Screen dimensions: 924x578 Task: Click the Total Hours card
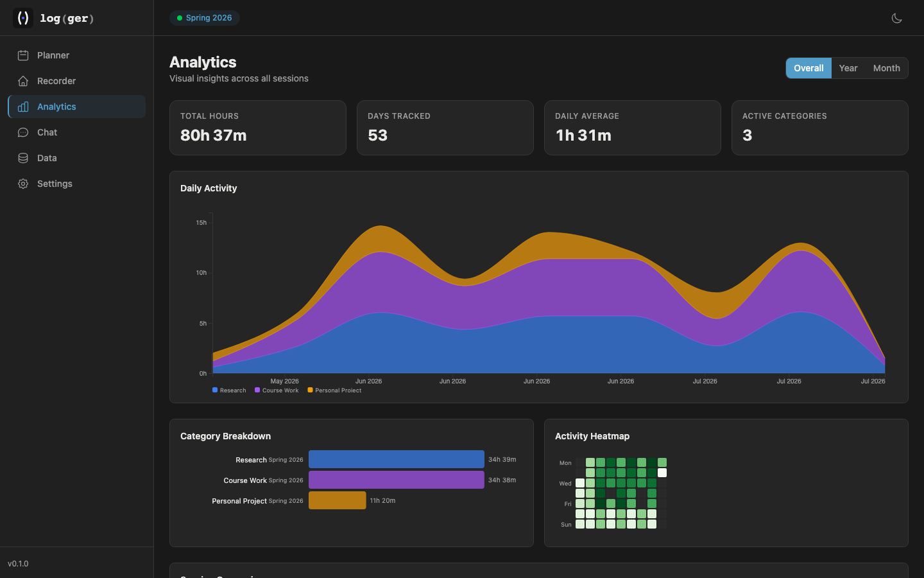pos(258,128)
